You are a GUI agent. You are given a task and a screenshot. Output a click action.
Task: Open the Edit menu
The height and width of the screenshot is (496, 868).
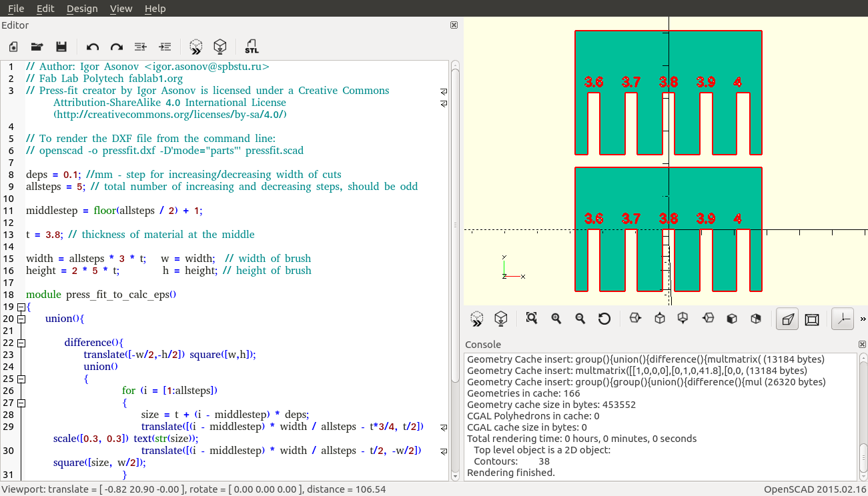click(45, 9)
